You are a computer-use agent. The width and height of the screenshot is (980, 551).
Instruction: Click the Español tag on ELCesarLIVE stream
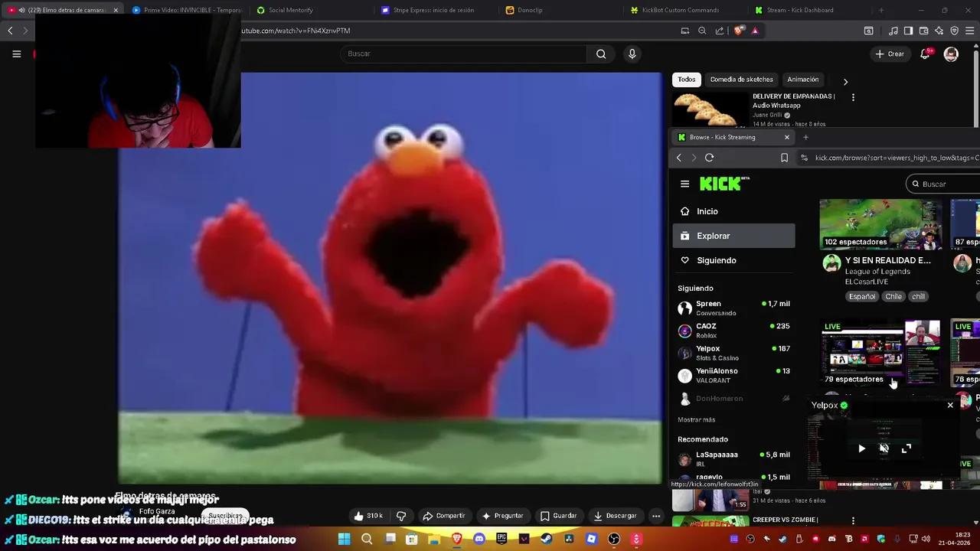coord(861,296)
